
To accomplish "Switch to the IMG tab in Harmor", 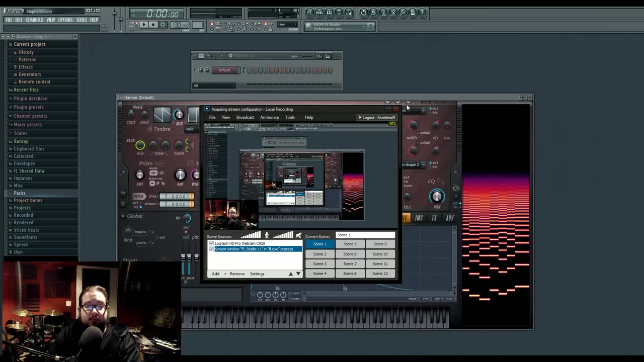I will coord(419,218).
